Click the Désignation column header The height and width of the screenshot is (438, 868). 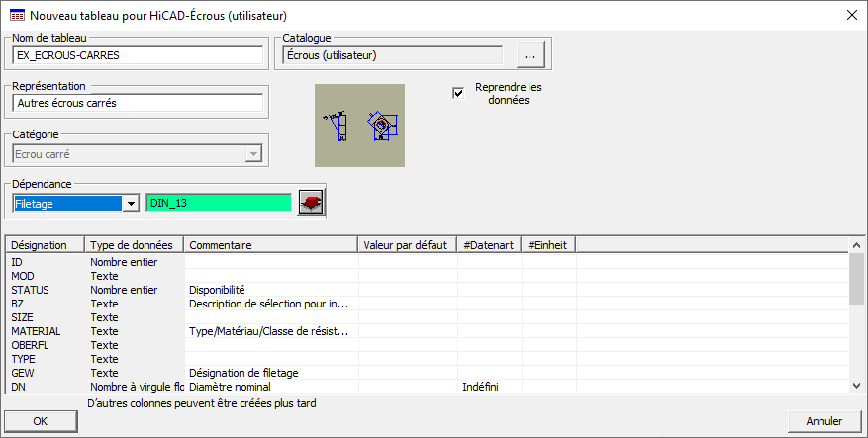(x=45, y=245)
